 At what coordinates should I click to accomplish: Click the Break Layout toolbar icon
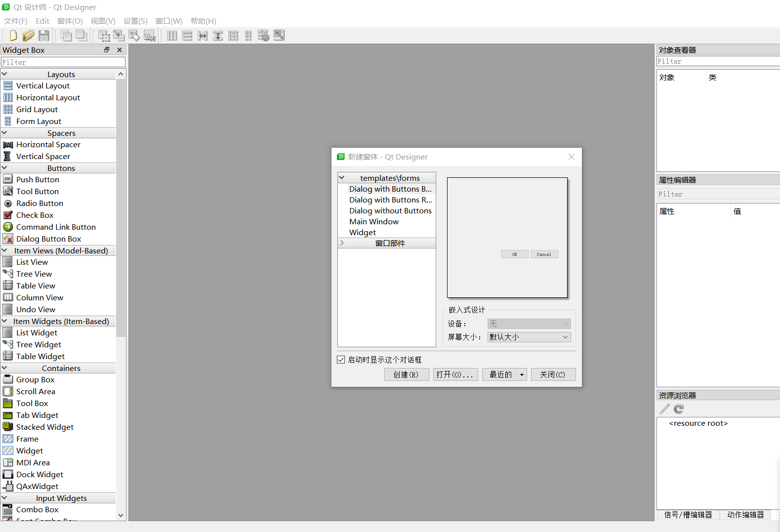coord(264,36)
